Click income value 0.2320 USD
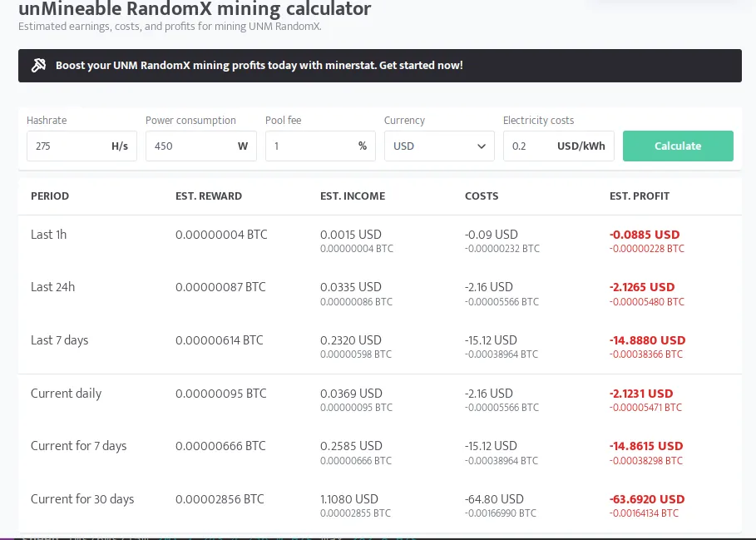 pos(350,340)
